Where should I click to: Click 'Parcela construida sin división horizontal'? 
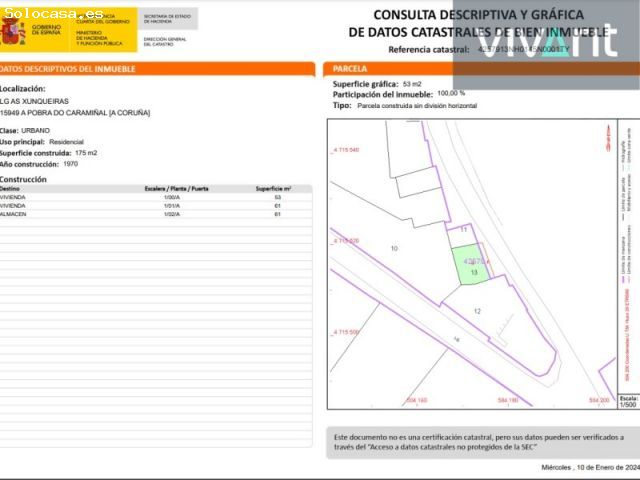pyautogui.click(x=417, y=106)
